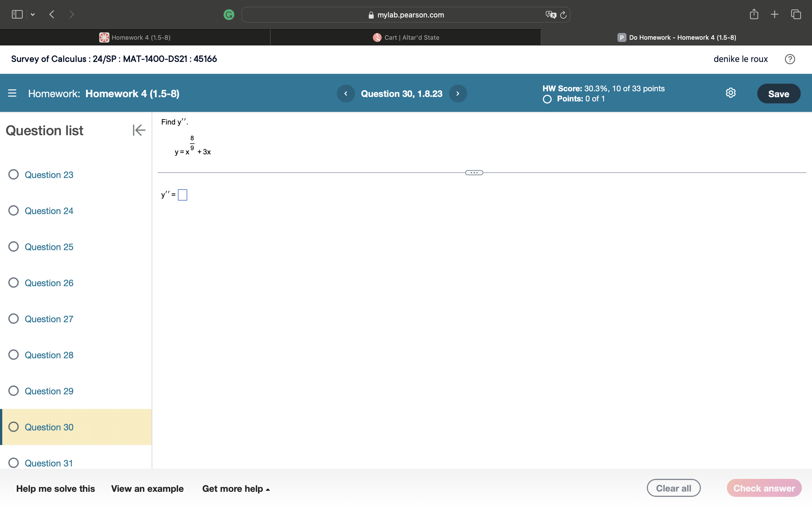The image size is (812, 507).
Task: Open the hamburger menu next to Homework
Action: (x=12, y=93)
